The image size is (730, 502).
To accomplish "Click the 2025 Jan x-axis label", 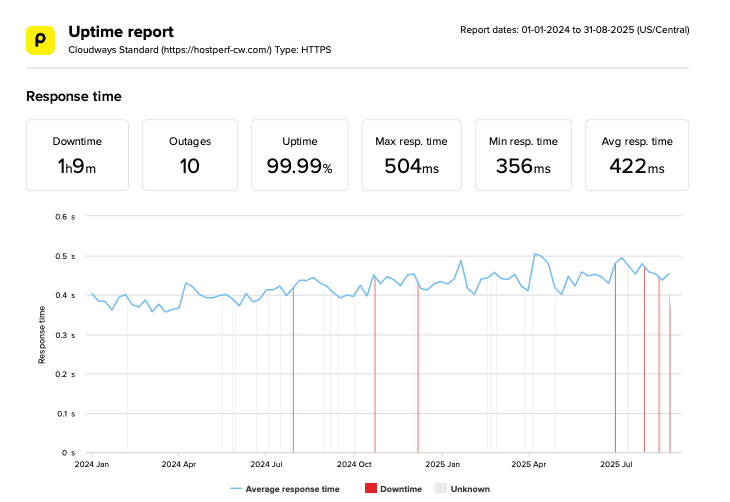I will (x=441, y=465).
